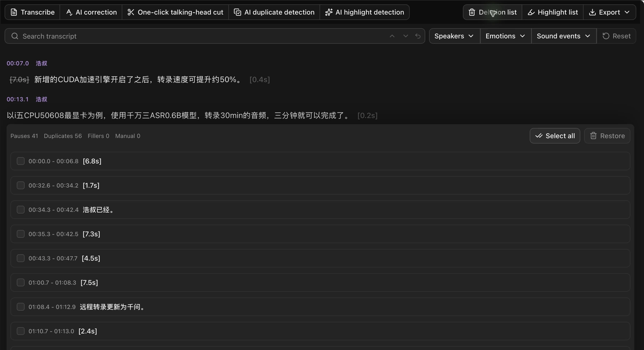This screenshot has width=644, height=350.
Task: Click the scissors icon for talking-head cut
Action: coord(131,12)
